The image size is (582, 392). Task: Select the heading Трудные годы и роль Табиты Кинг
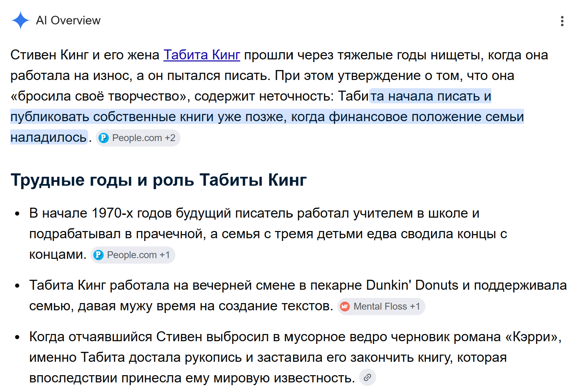(159, 180)
